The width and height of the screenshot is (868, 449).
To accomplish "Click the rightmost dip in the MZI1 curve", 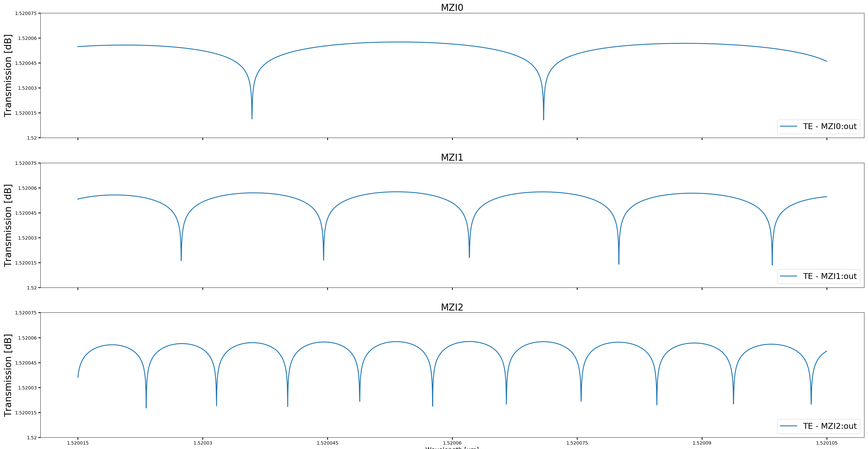I will [772, 262].
